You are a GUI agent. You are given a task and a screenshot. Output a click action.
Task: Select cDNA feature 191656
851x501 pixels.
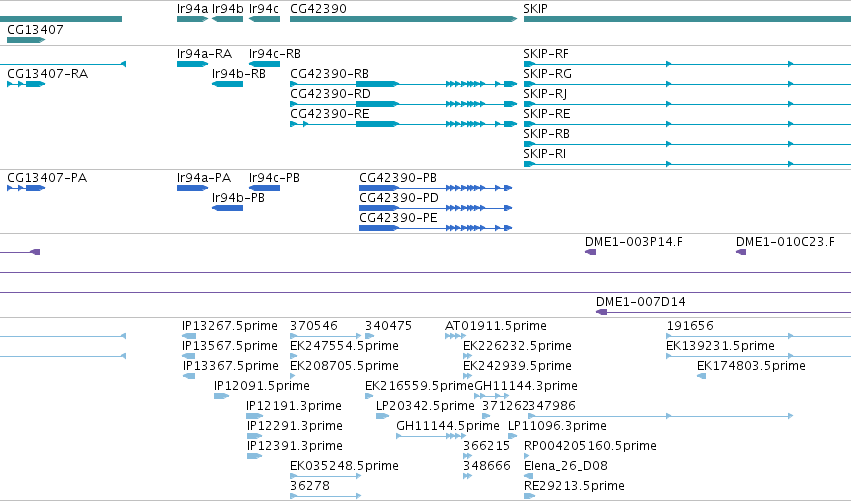pyautogui.click(x=758, y=337)
